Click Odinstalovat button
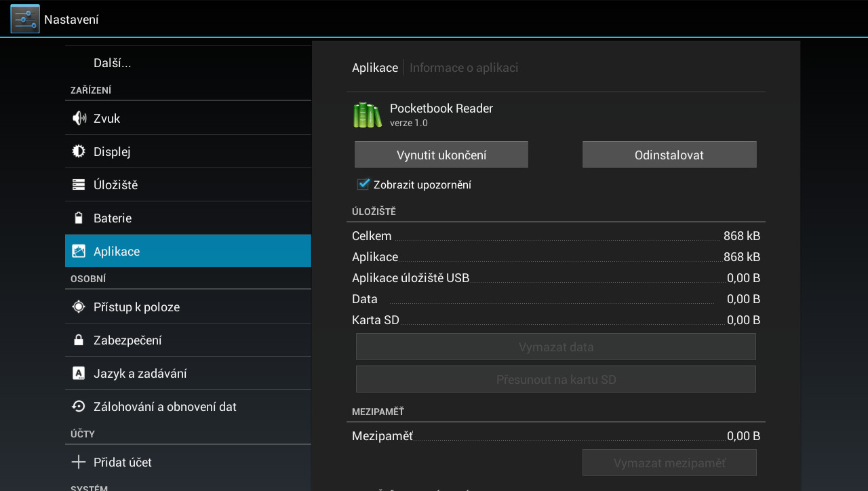Screen dimensions: 868x491 point(669,155)
